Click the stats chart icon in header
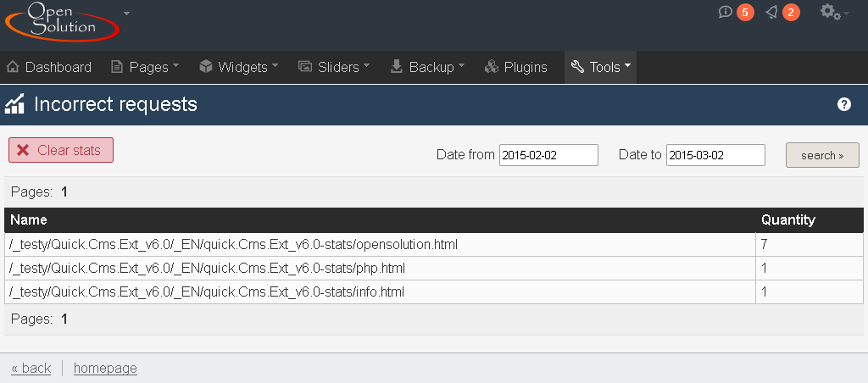This screenshot has height=383, width=868. [14, 104]
